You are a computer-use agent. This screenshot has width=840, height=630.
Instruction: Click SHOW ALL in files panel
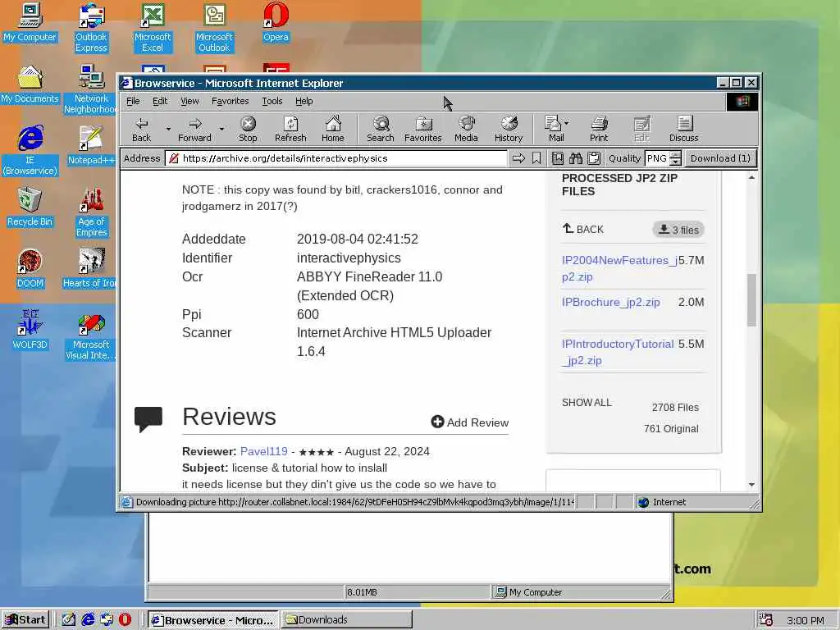tap(587, 402)
